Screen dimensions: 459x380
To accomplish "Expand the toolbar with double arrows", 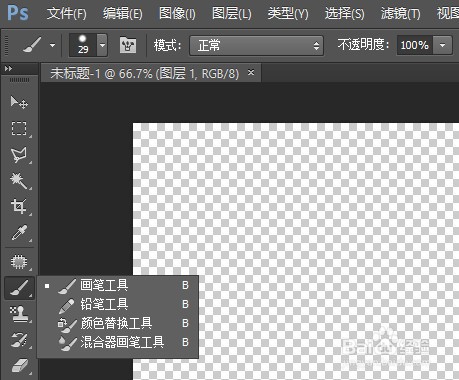I will 8,69.
